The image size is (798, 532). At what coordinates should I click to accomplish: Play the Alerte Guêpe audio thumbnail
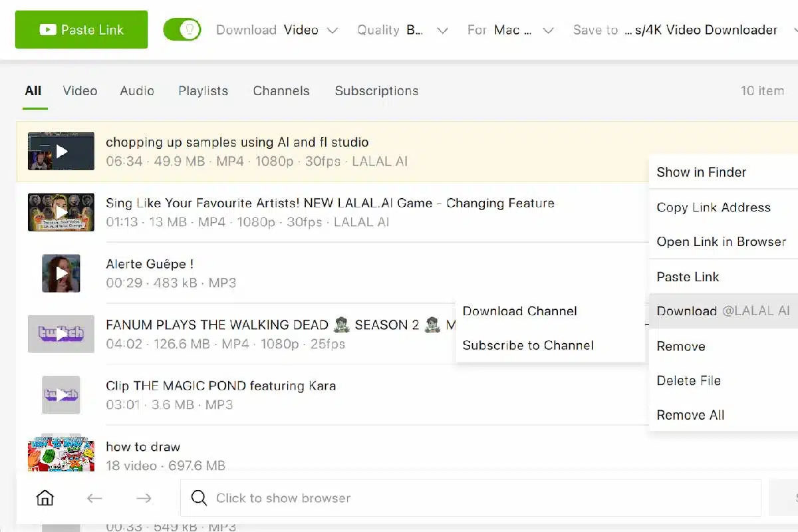point(61,273)
